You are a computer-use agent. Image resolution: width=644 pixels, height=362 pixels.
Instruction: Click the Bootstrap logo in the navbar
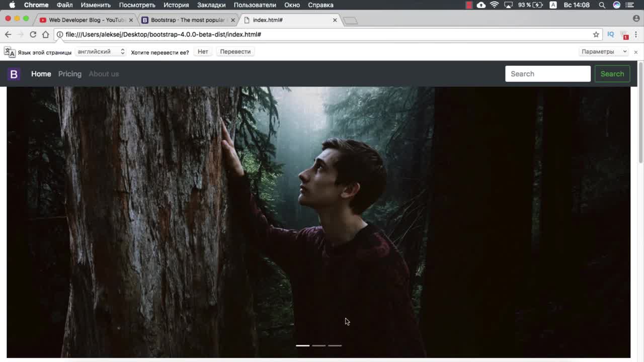pos(14,74)
